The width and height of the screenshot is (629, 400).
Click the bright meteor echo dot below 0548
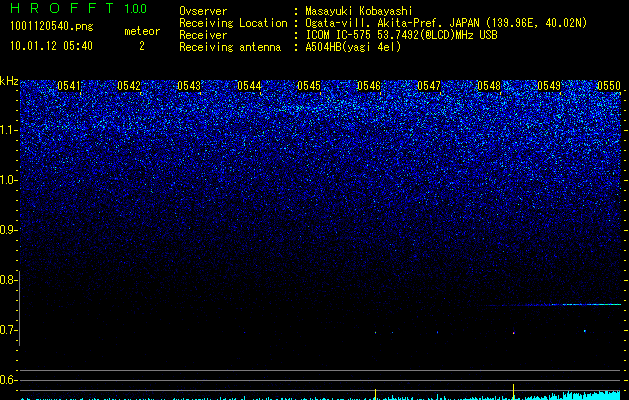tap(513, 333)
